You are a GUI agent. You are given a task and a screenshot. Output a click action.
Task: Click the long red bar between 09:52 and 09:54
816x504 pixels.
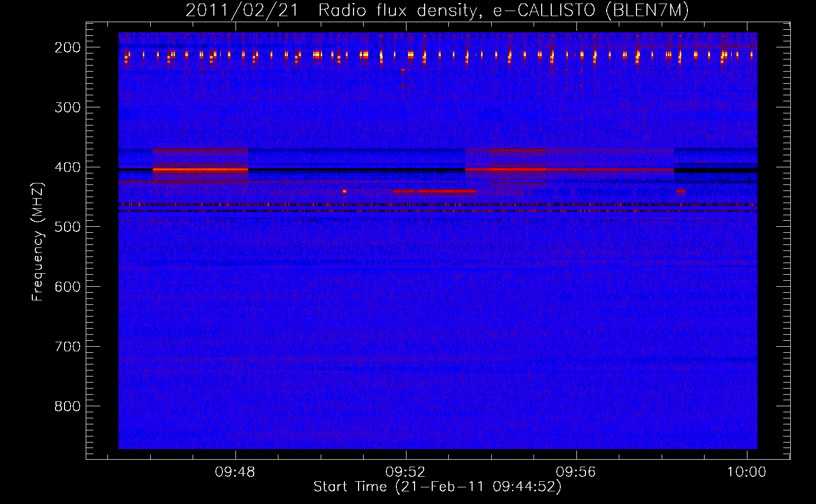pyautogui.click(x=447, y=192)
